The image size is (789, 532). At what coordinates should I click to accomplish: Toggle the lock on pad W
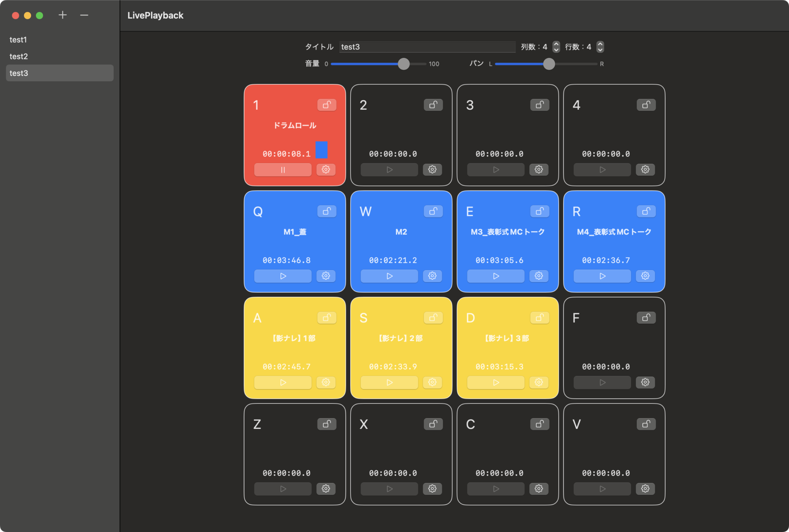tap(433, 211)
